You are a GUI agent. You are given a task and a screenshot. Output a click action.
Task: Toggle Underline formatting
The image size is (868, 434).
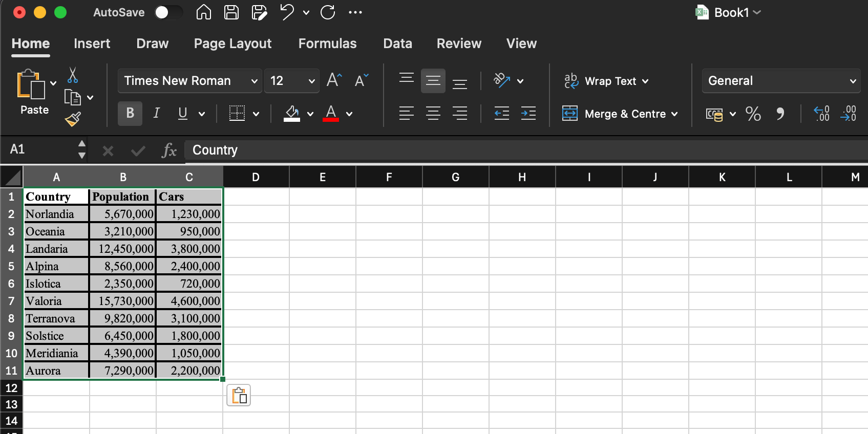183,113
